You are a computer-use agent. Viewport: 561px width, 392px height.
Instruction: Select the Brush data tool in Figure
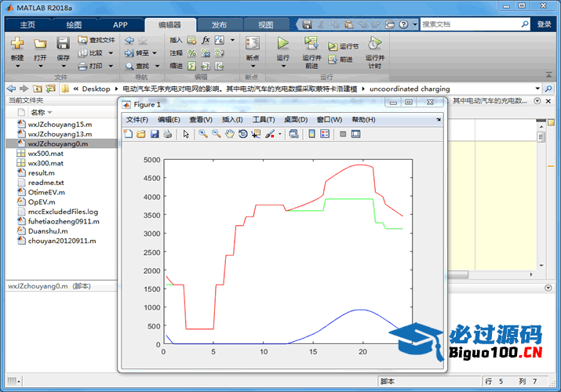[x=270, y=134]
